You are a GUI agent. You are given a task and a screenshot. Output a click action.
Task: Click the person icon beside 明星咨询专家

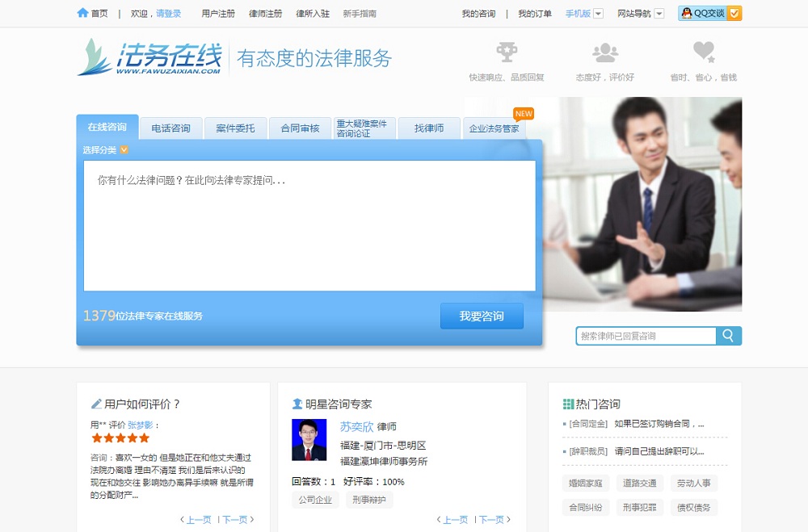[x=297, y=404]
